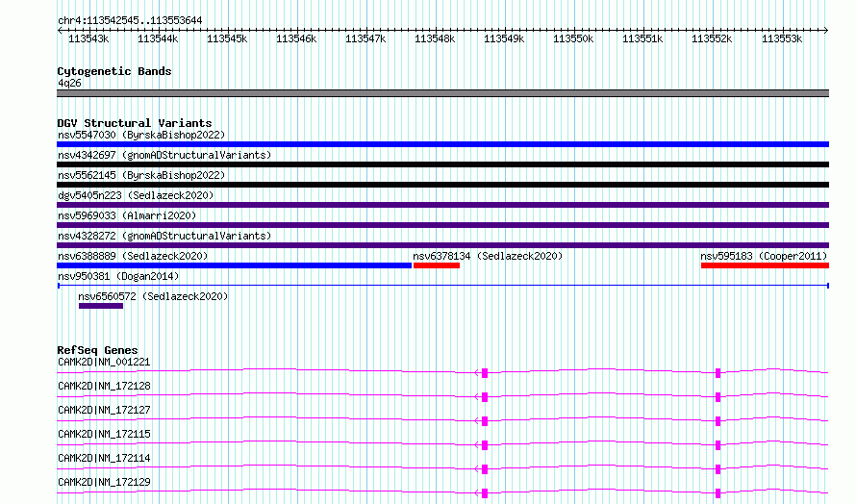
Task: Click the CAMK2D|NM_001221 transcript label
Action: pos(104,362)
